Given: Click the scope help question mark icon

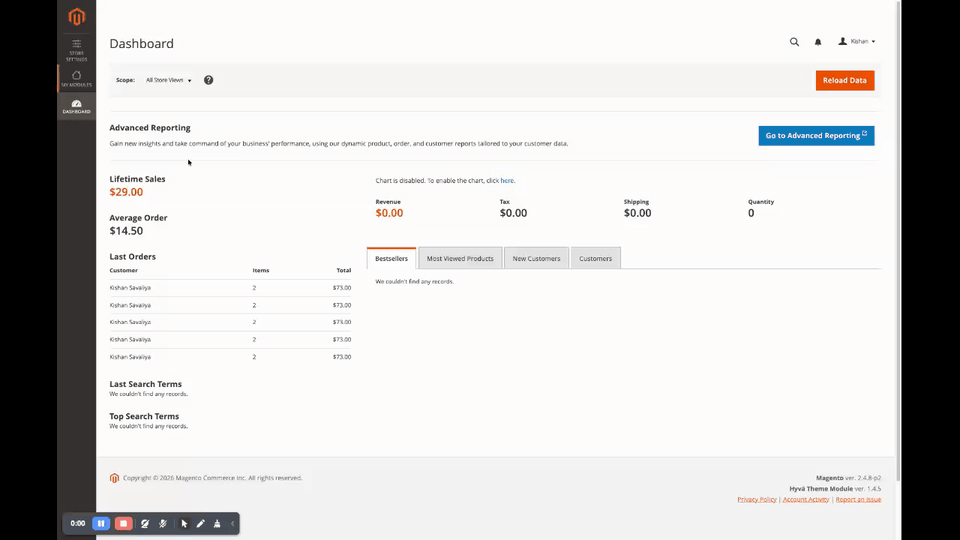Looking at the screenshot, I should click(209, 80).
